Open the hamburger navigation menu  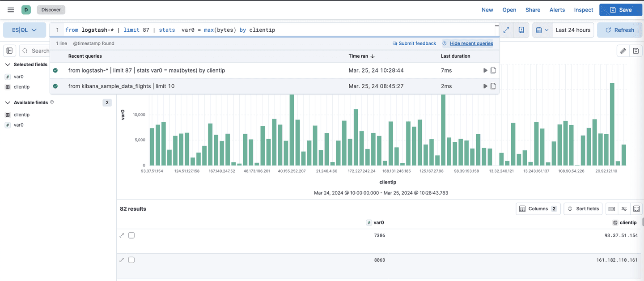click(11, 10)
